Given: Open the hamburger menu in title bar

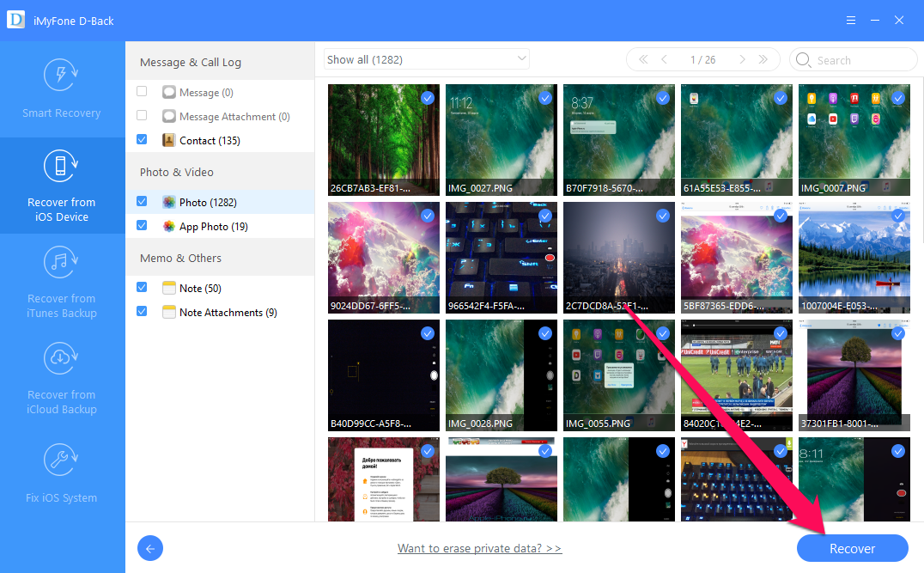Looking at the screenshot, I should click(850, 20).
